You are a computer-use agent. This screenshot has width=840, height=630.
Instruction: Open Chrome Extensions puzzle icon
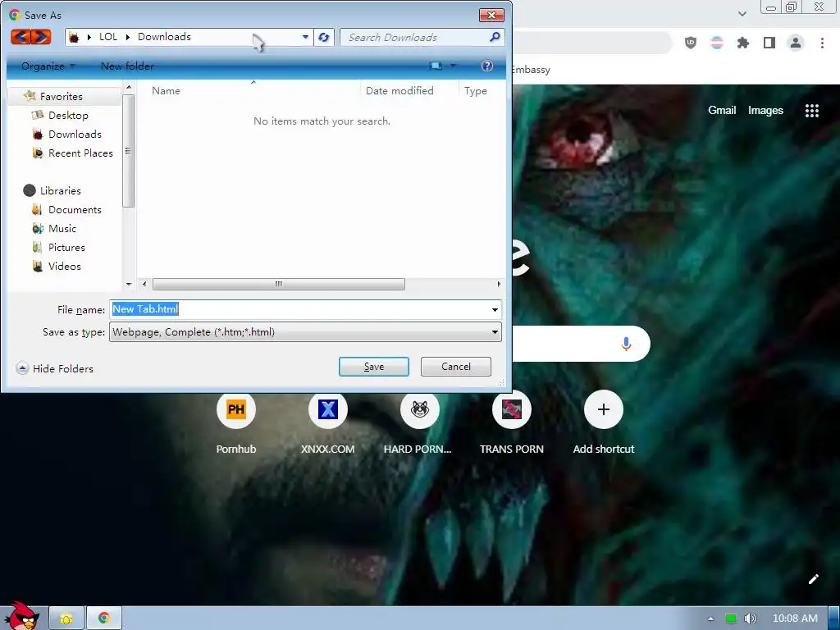pos(743,43)
